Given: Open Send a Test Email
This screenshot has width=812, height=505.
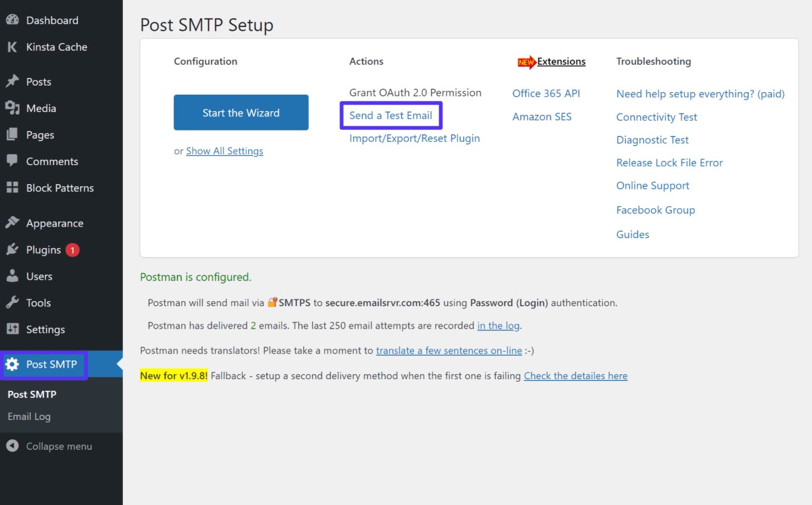Looking at the screenshot, I should [x=391, y=115].
